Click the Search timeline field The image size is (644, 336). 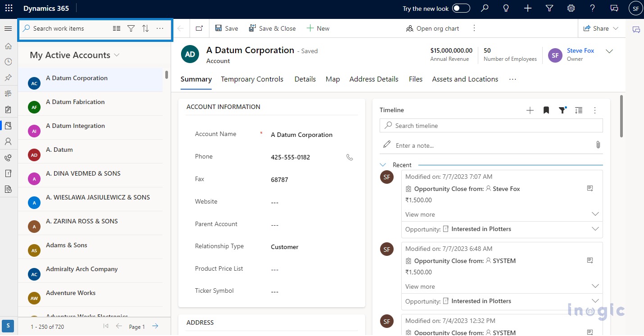click(x=491, y=126)
